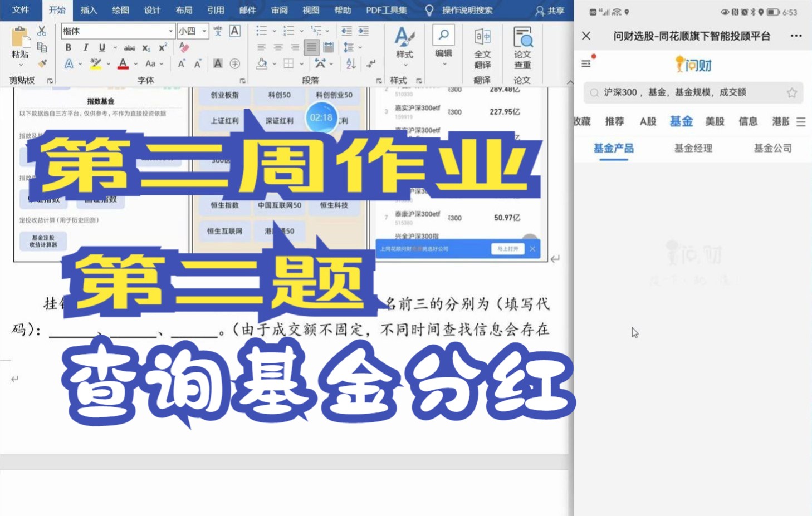Click the character border A icon
The image size is (812, 516).
click(235, 31)
